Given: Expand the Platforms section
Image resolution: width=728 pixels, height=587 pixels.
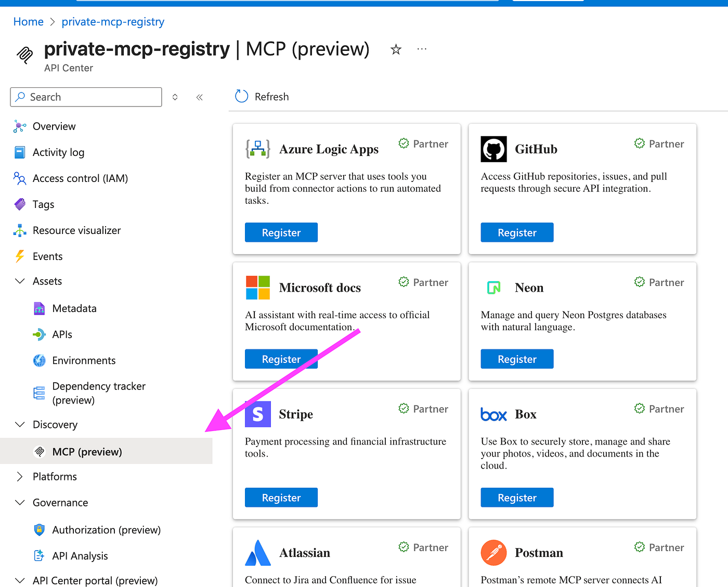Looking at the screenshot, I should click(x=20, y=476).
